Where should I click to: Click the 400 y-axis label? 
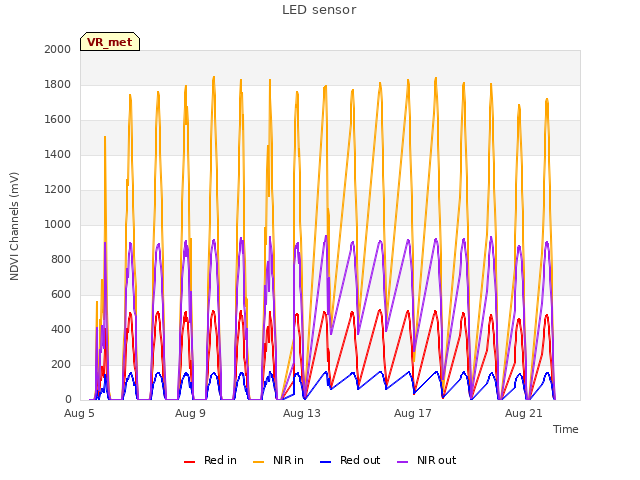(x=61, y=329)
